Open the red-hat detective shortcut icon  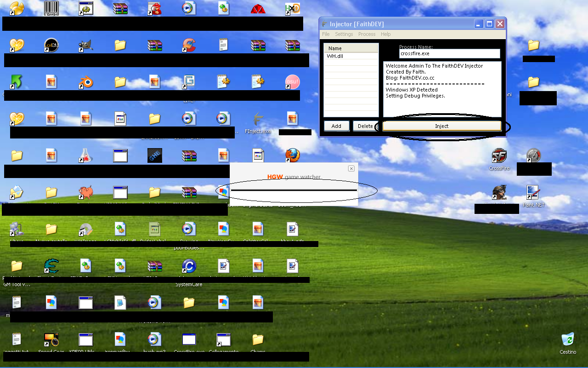click(x=154, y=8)
